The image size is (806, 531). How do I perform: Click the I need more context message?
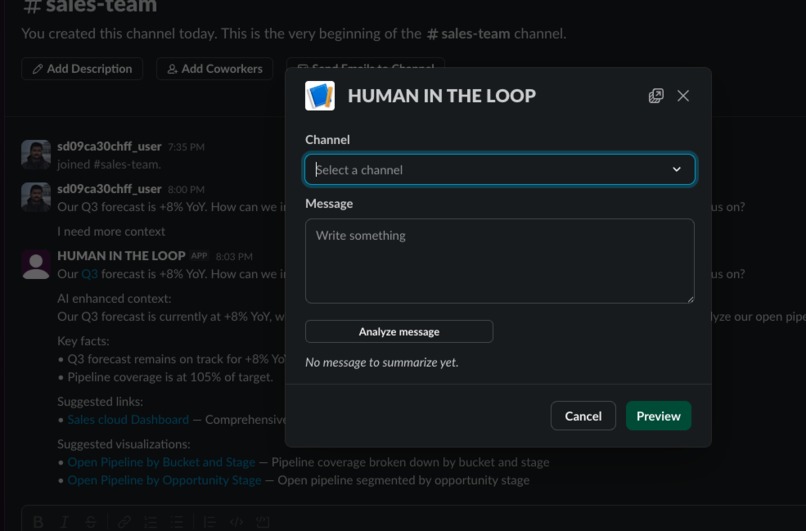coord(111,231)
